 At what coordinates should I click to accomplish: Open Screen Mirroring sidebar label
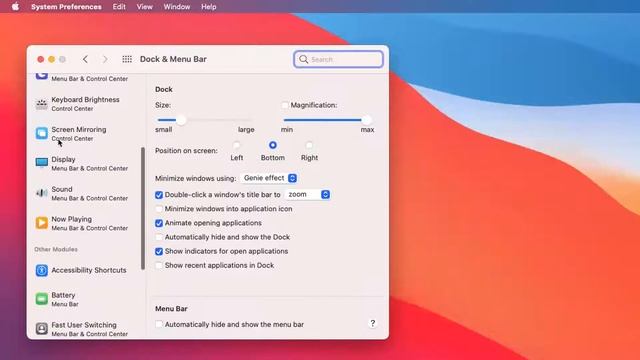click(79, 129)
